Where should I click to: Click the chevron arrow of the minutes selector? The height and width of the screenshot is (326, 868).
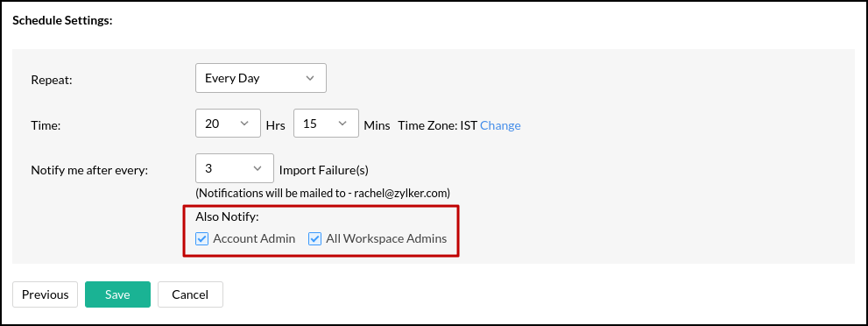(x=342, y=124)
